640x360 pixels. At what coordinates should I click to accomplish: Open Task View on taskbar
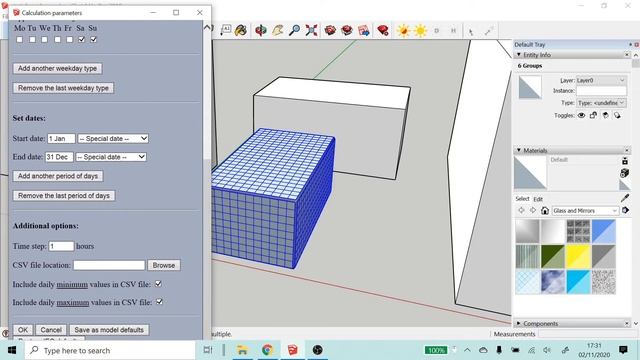(x=208, y=350)
